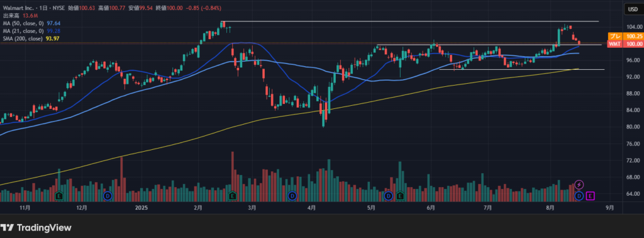Open the December dividend D marker
This screenshot has height=238, width=644.
[108, 196]
